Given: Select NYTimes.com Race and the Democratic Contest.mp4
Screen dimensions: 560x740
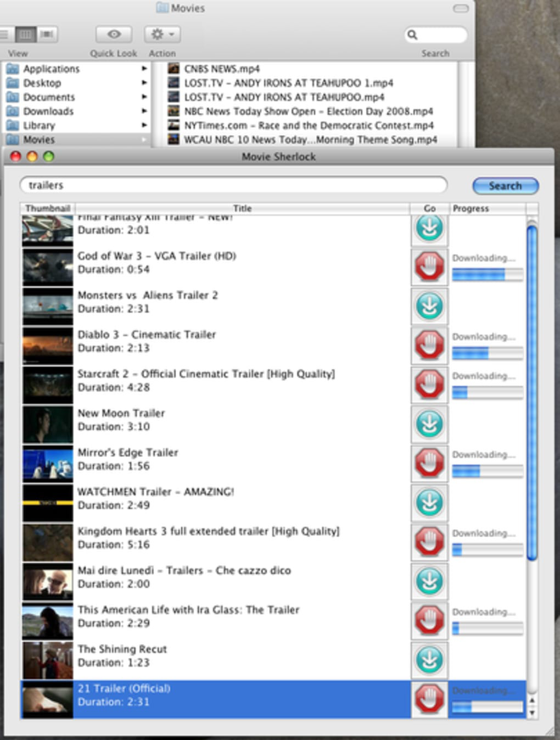Looking at the screenshot, I should click(309, 126).
